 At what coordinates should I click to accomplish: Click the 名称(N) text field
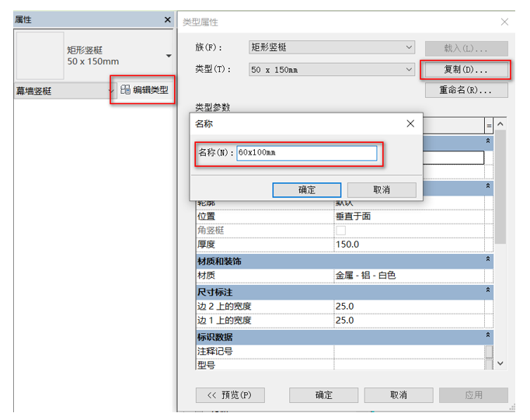tap(306, 153)
